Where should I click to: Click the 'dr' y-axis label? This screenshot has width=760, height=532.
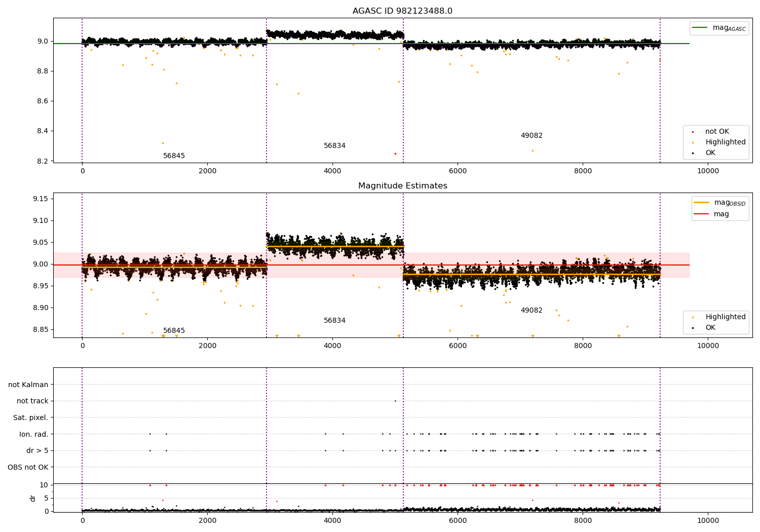pos(33,499)
